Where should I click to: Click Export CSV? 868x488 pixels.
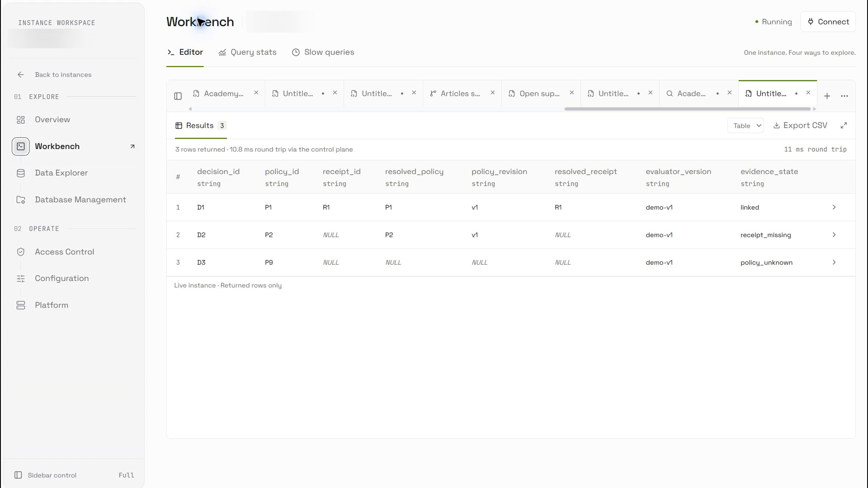(800, 126)
